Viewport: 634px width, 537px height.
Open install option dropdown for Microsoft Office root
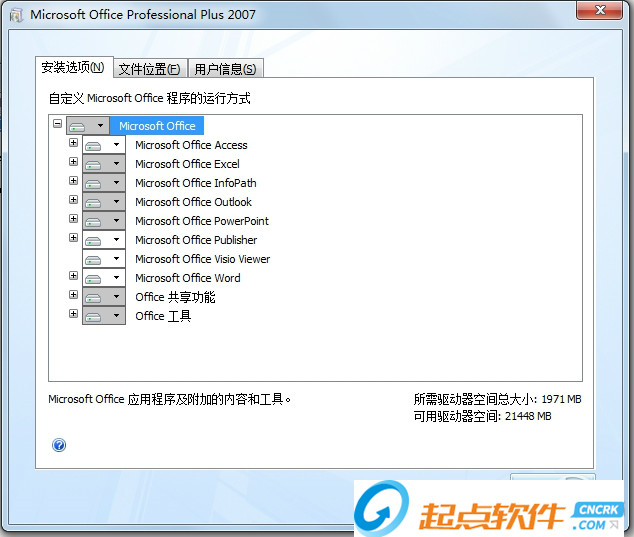pyautogui.click(x=88, y=126)
